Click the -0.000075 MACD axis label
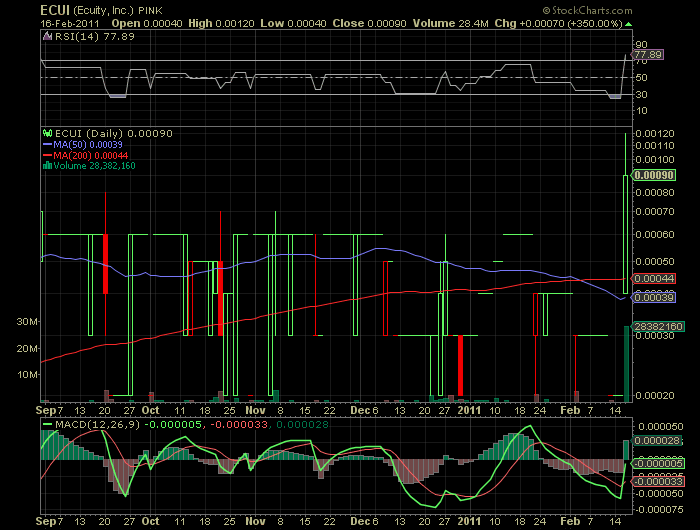The image size is (700, 530). [x=659, y=509]
